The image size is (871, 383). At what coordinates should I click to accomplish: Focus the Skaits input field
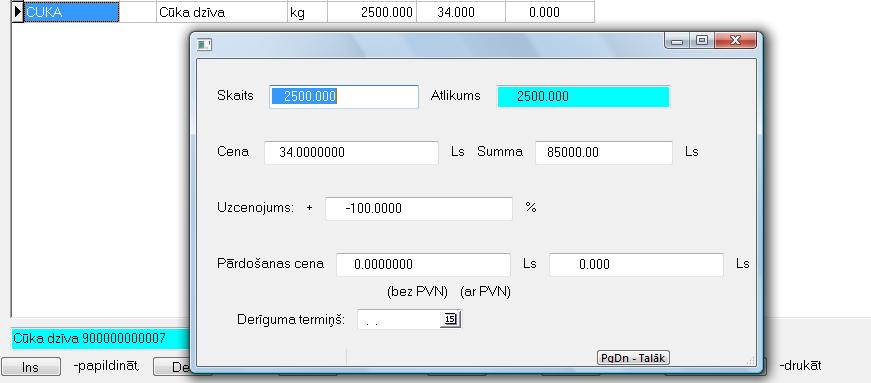[344, 97]
